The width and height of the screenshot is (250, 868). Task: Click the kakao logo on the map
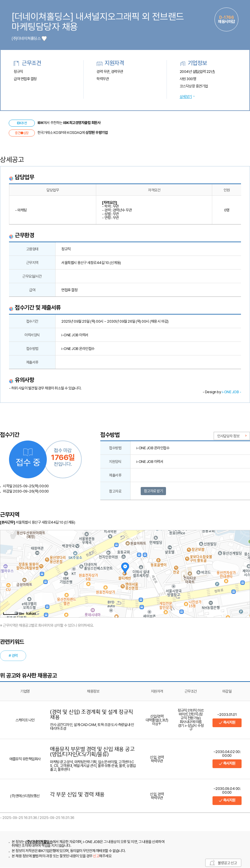pos(31,613)
